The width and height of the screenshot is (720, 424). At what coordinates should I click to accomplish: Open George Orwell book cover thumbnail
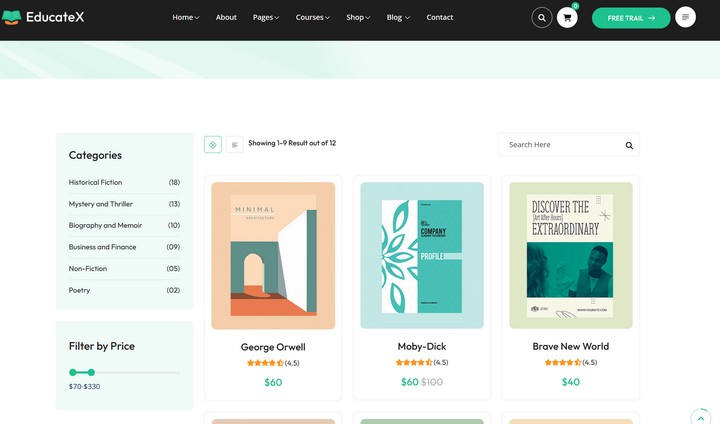(x=273, y=255)
